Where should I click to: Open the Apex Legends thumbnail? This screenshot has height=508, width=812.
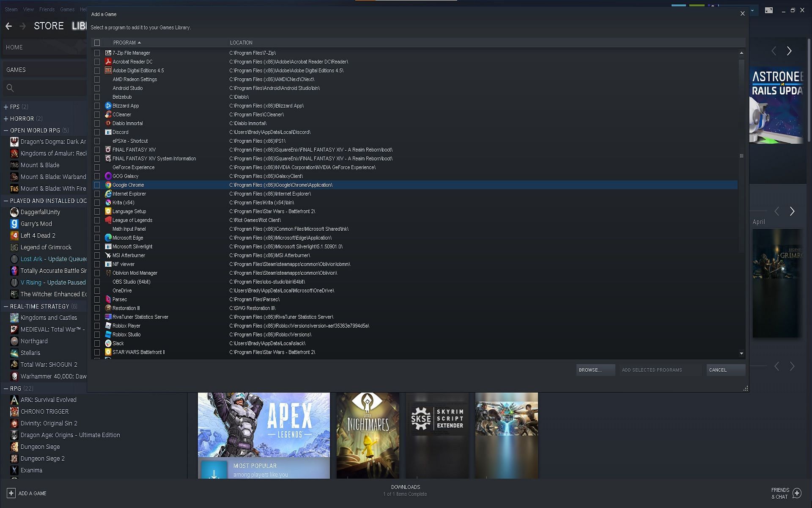coord(264,425)
